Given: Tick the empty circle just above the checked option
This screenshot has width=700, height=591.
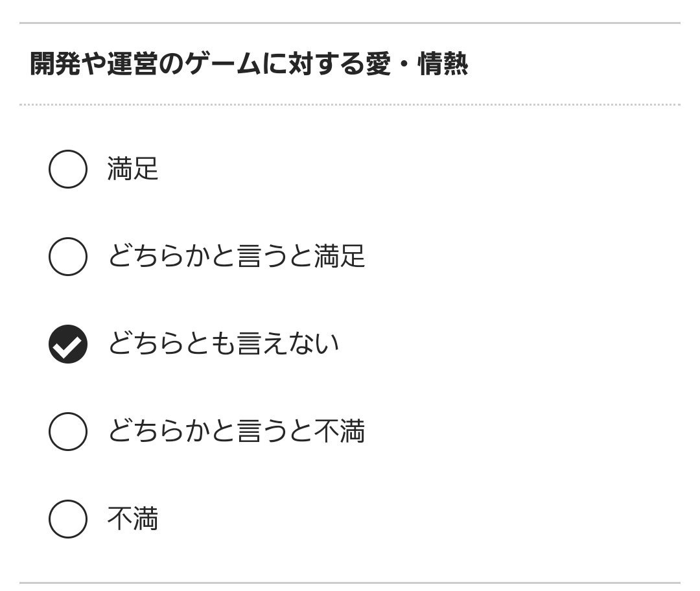Looking at the screenshot, I should (x=68, y=257).
